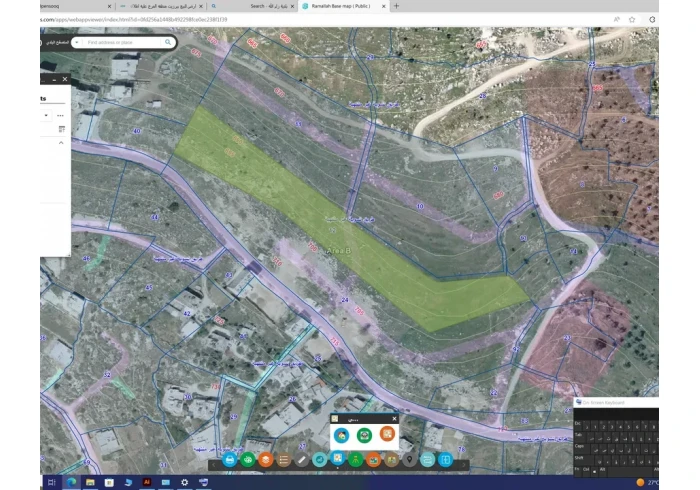Viewport: 700px width, 490px height.
Task: Open the orange layers widget
Action: coord(266,459)
